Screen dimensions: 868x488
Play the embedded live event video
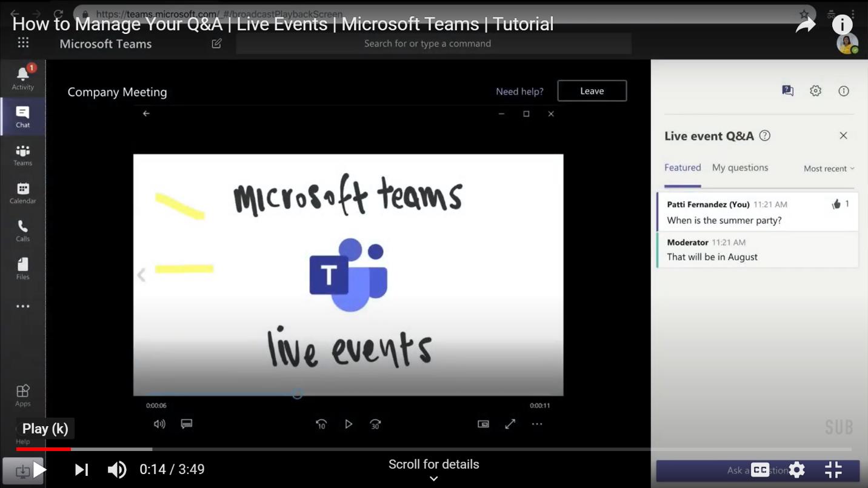[349, 424]
